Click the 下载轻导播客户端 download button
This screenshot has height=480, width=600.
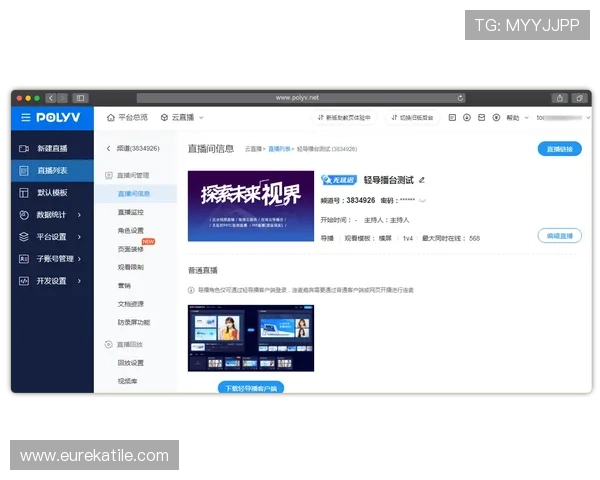[251, 387]
